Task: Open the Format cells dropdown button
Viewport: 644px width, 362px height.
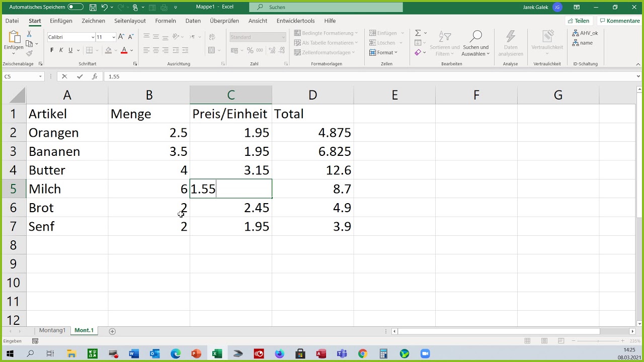Action: pyautogui.click(x=383, y=52)
